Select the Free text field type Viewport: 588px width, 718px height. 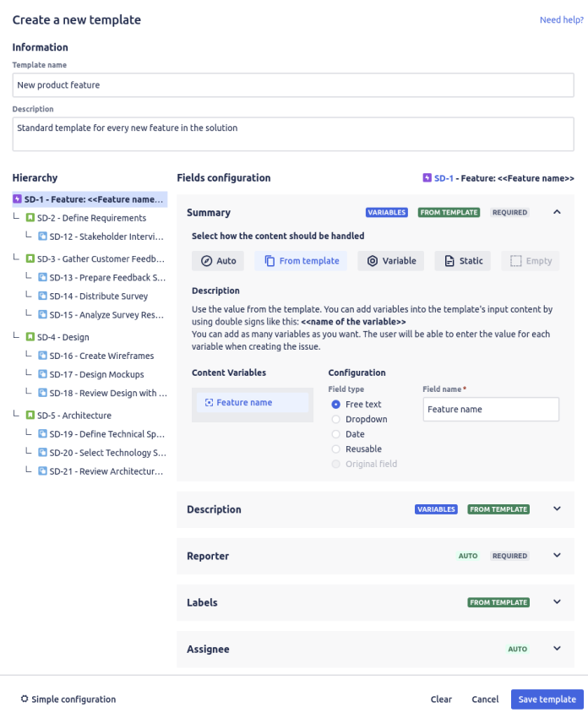pyautogui.click(x=335, y=405)
